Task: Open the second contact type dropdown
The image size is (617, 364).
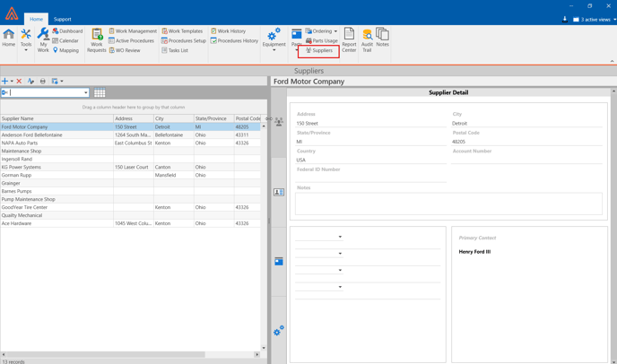Action: [341, 254]
